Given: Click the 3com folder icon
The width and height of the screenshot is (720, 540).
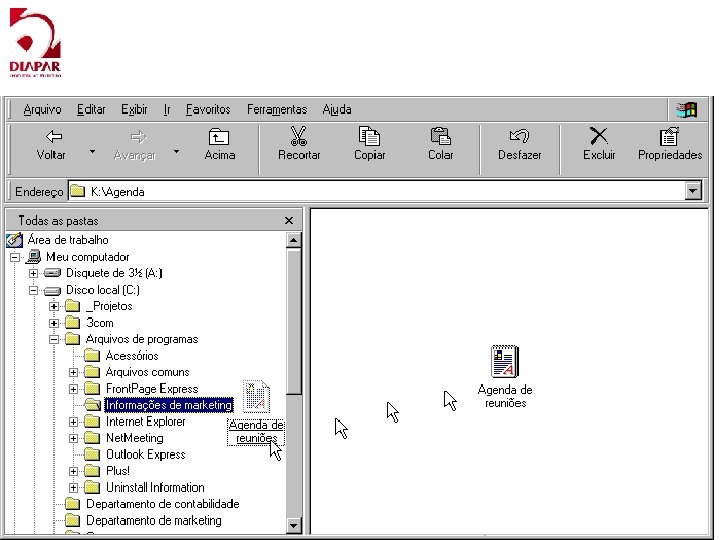Looking at the screenshot, I should 73,322.
